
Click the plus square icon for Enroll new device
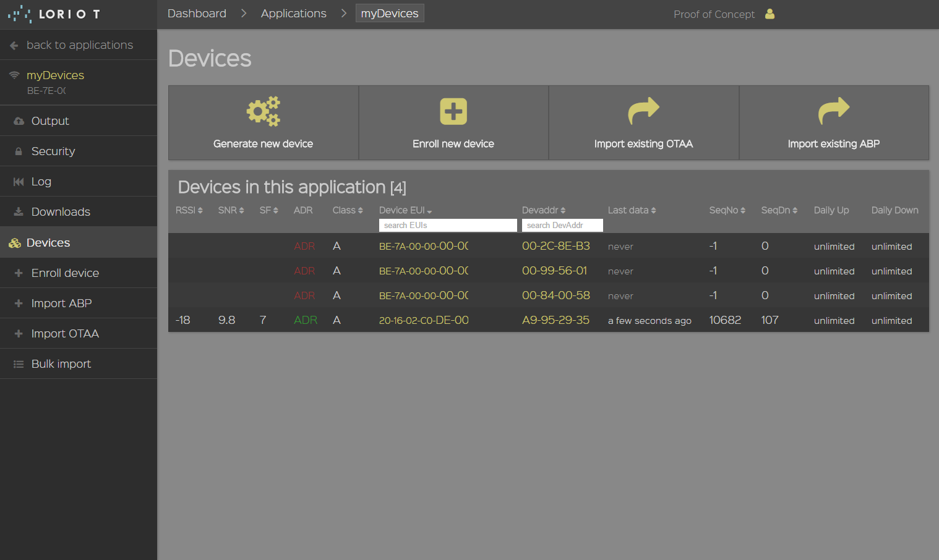(453, 111)
